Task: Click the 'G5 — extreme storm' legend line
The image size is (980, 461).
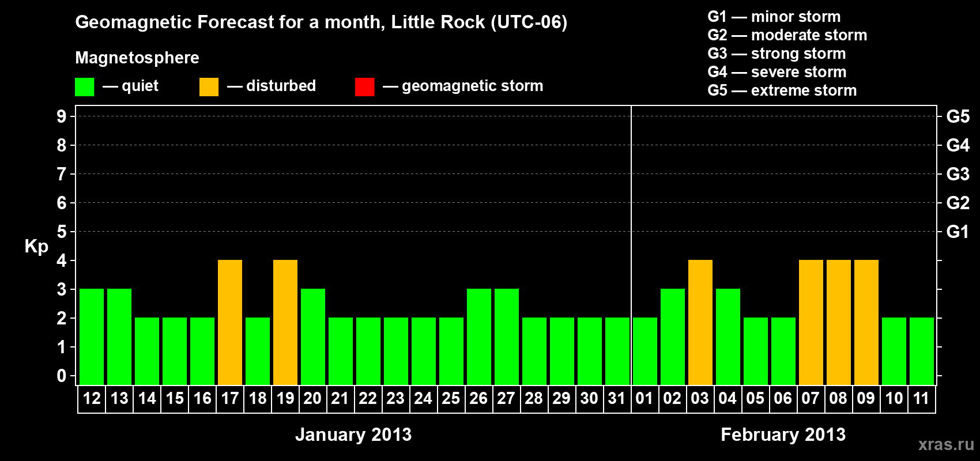Action: pos(782,90)
